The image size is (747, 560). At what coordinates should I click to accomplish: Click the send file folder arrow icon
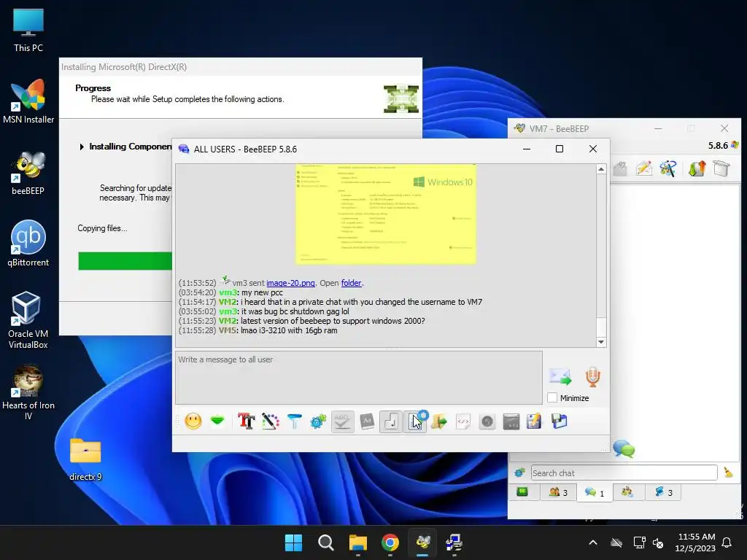tap(438, 421)
